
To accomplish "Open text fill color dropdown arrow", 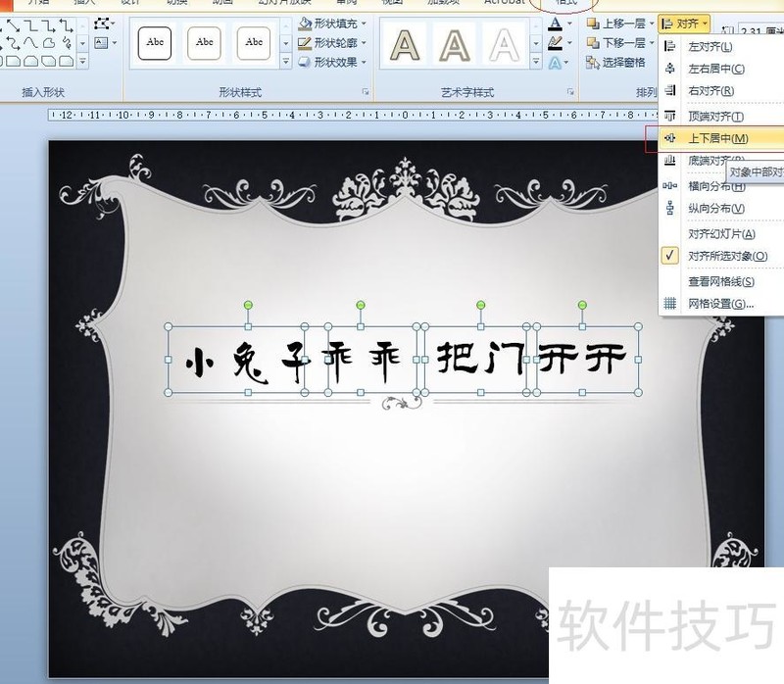I will pos(569,24).
